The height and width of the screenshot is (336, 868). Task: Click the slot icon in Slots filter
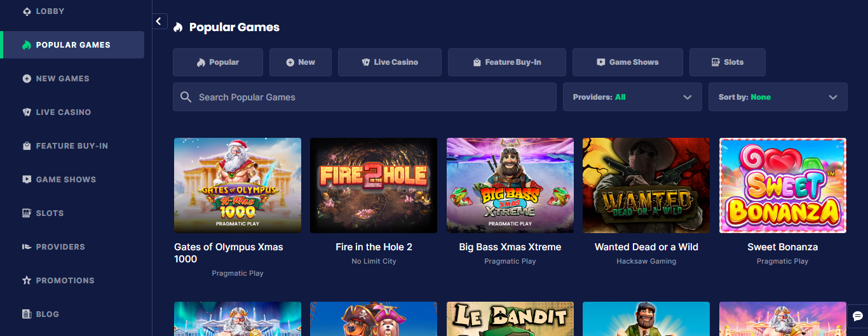715,62
